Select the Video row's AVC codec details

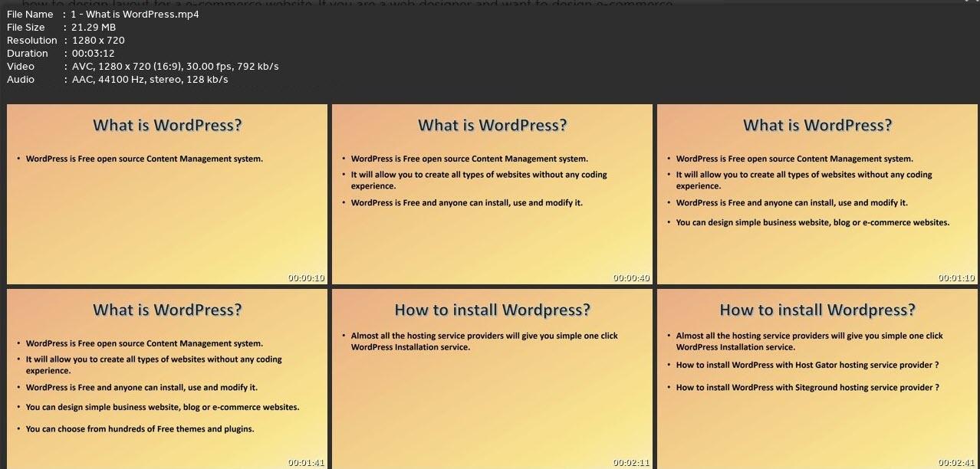click(x=176, y=66)
